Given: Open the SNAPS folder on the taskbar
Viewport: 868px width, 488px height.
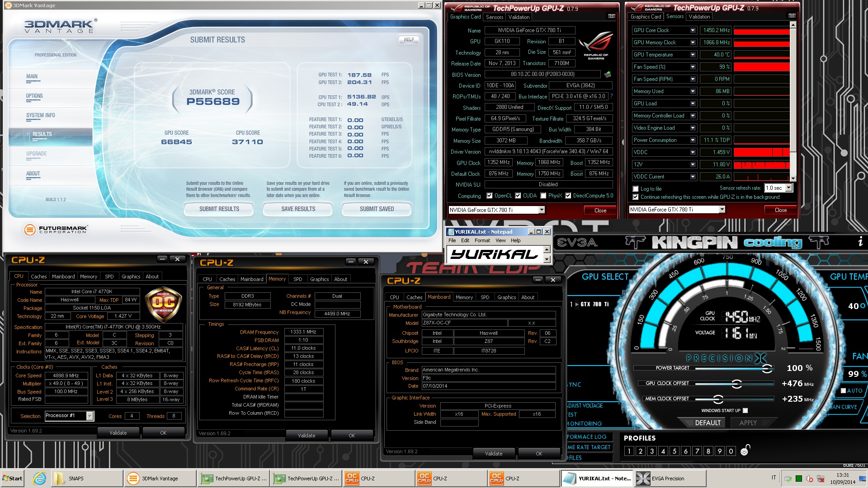Looking at the screenshot, I should (x=87, y=478).
